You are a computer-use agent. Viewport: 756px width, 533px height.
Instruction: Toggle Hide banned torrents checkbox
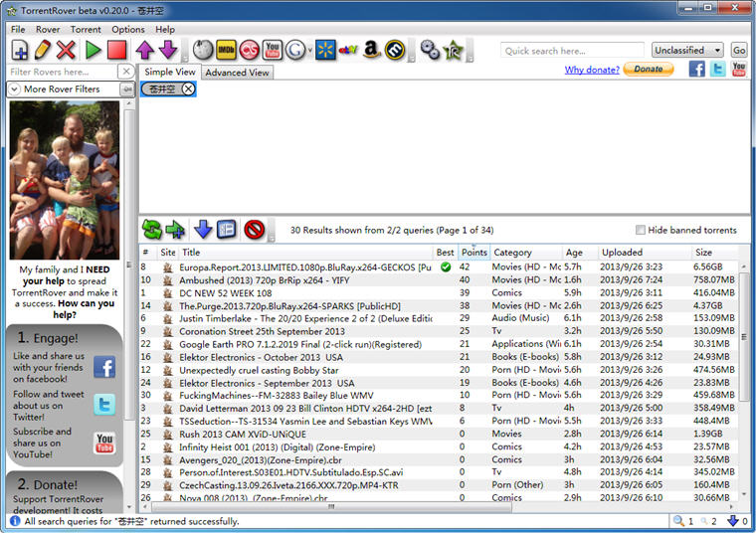pos(641,230)
